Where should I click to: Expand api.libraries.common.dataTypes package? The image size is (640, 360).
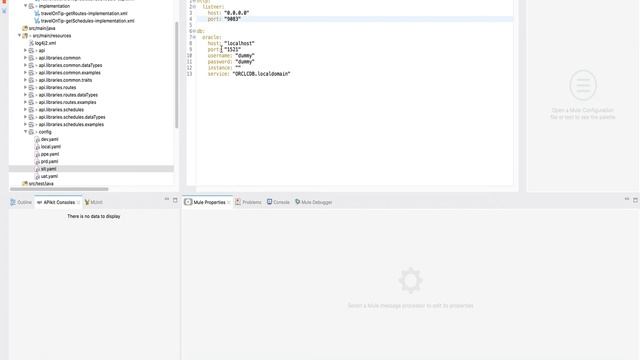25,65
